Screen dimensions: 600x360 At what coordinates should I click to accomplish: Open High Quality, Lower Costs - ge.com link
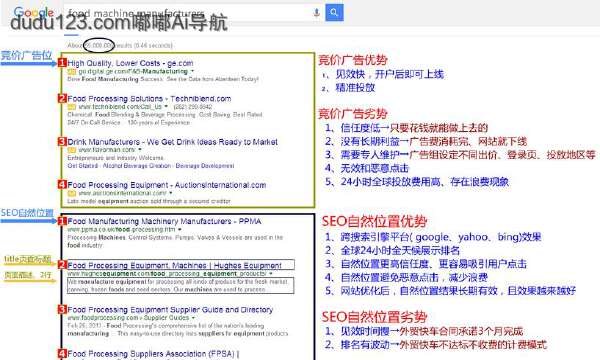click(130, 63)
